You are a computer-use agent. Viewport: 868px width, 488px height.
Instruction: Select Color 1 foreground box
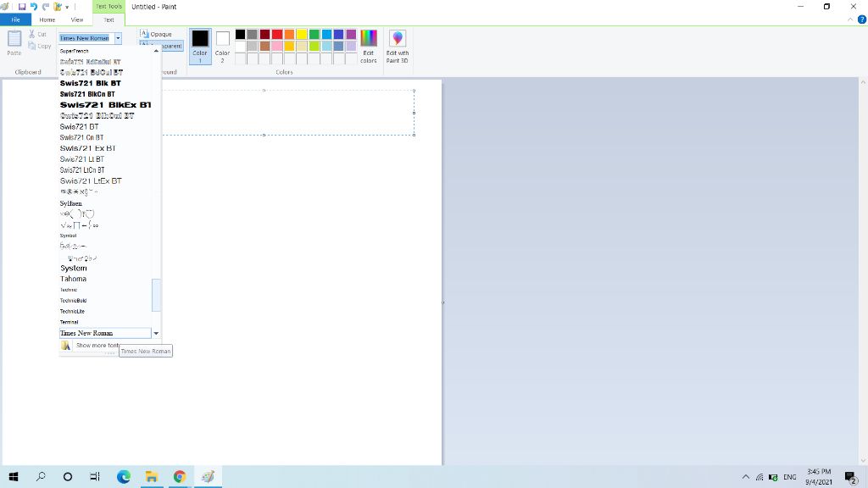tap(200, 47)
